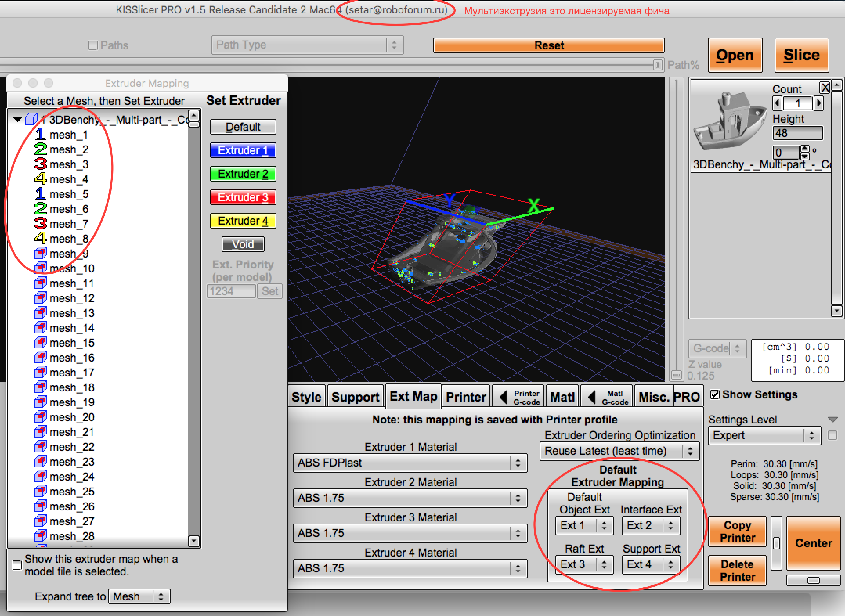Remove the model tile with the X icon
This screenshot has height=616, width=845.
[x=825, y=87]
